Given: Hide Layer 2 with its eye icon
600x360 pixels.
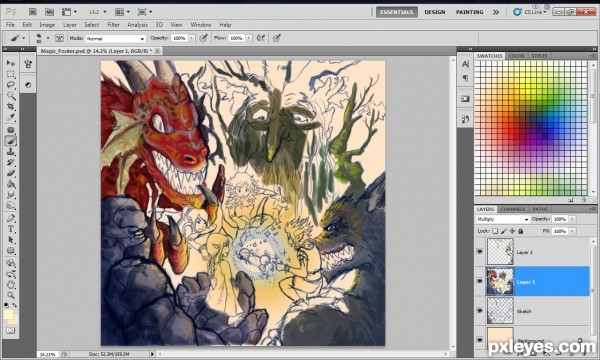Looking at the screenshot, I should coord(480,252).
